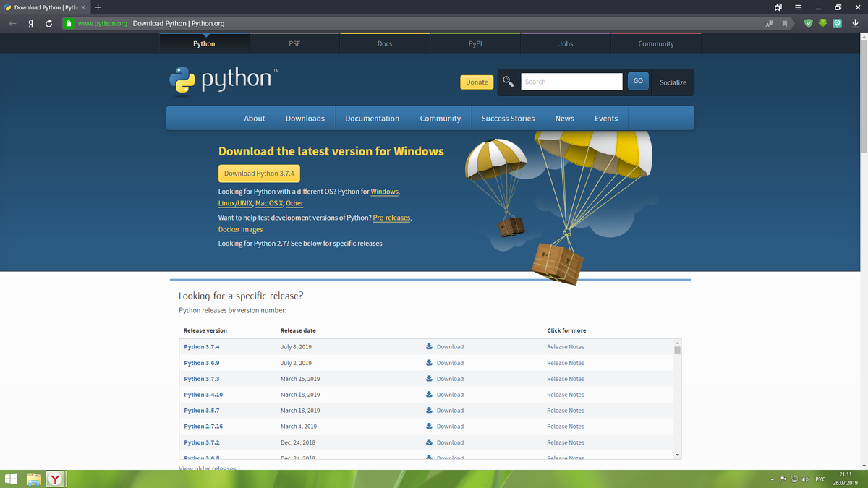
Task: Click the Download Python 3.7.4 button
Action: tap(259, 174)
